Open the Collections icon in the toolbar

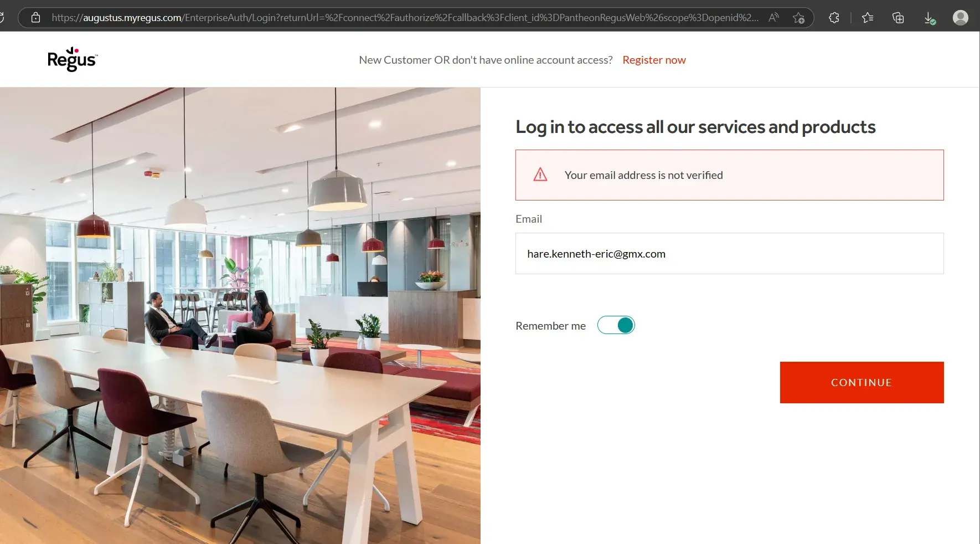pos(898,18)
